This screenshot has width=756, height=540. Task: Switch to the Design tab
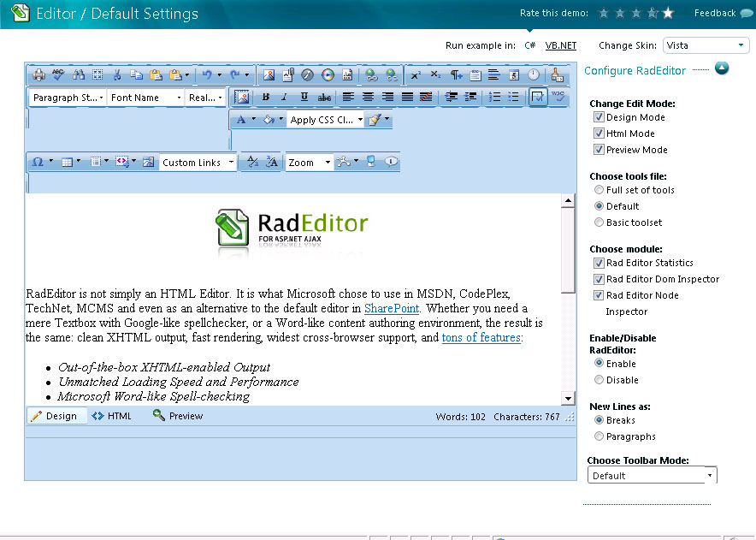[56, 416]
